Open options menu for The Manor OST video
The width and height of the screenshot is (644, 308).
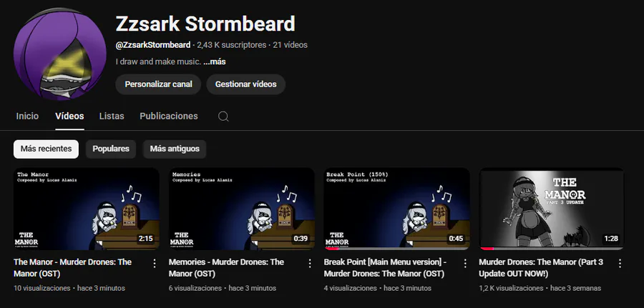point(155,263)
